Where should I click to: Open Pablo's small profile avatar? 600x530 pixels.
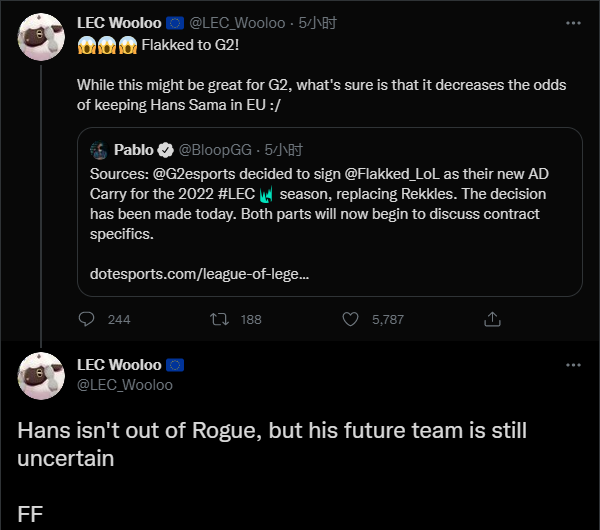[x=99, y=150]
